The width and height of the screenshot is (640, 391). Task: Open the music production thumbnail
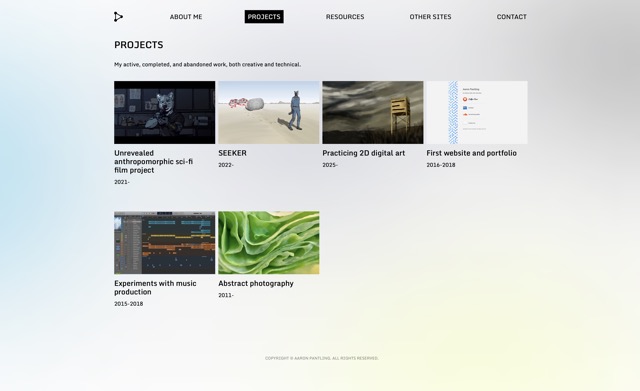click(x=164, y=242)
